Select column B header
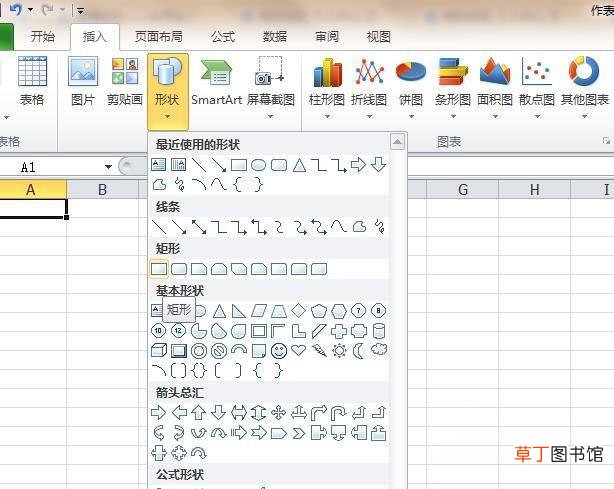Image resolution: width=614 pixels, height=489 pixels. coord(103,190)
